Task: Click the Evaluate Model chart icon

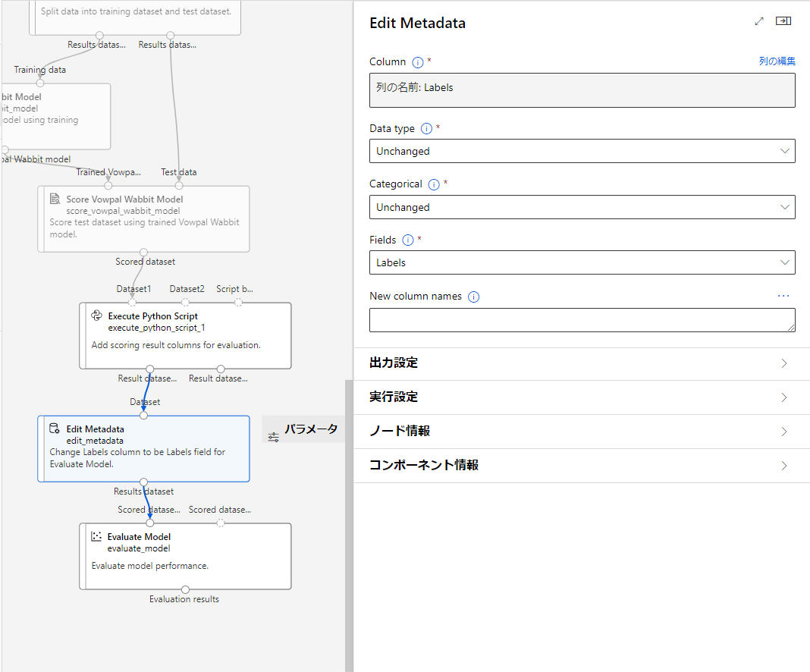Action: coord(96,536)
